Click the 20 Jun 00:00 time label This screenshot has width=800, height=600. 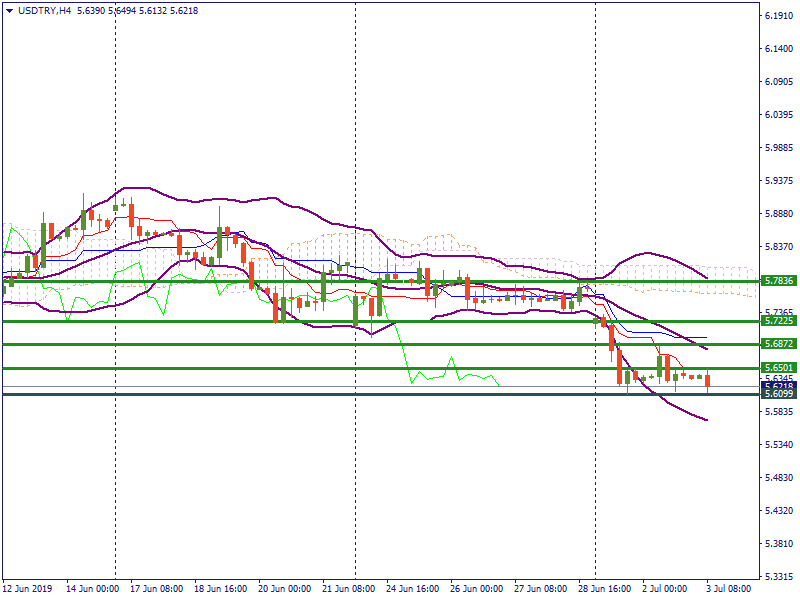pos(285,590)
